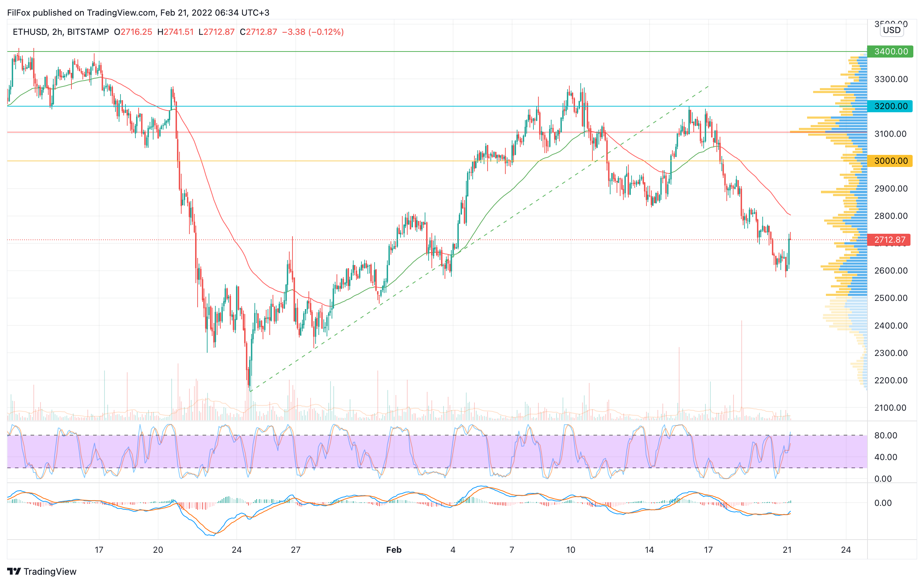The image size is (924, 584).
Task: Click the ETHUSD symbol name in legend
Action: click(x=30, y=32)
